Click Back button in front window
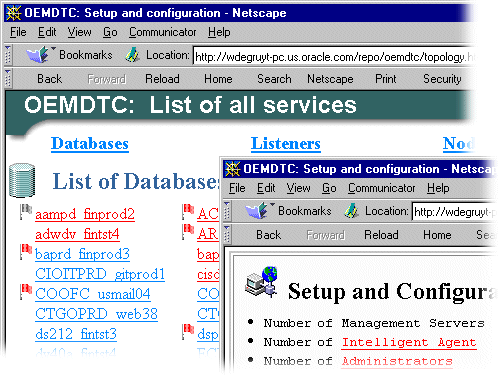This screenshot has width=498, height=375. coord(268,235)
